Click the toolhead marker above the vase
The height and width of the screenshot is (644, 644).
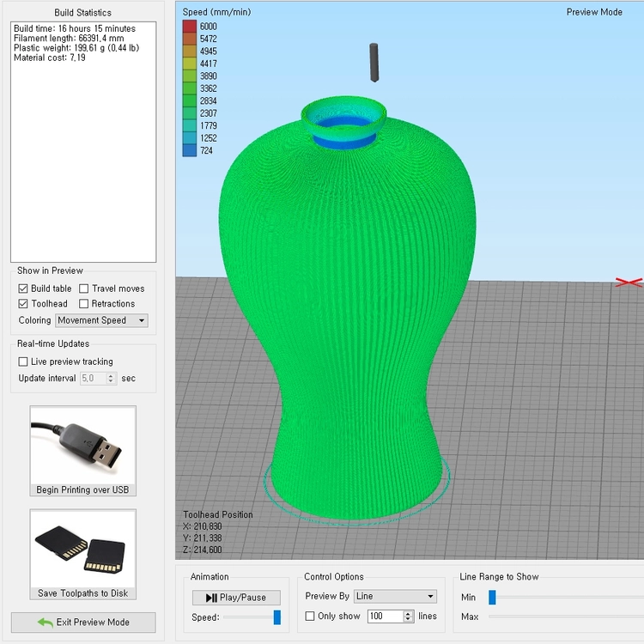coord(374,63)
